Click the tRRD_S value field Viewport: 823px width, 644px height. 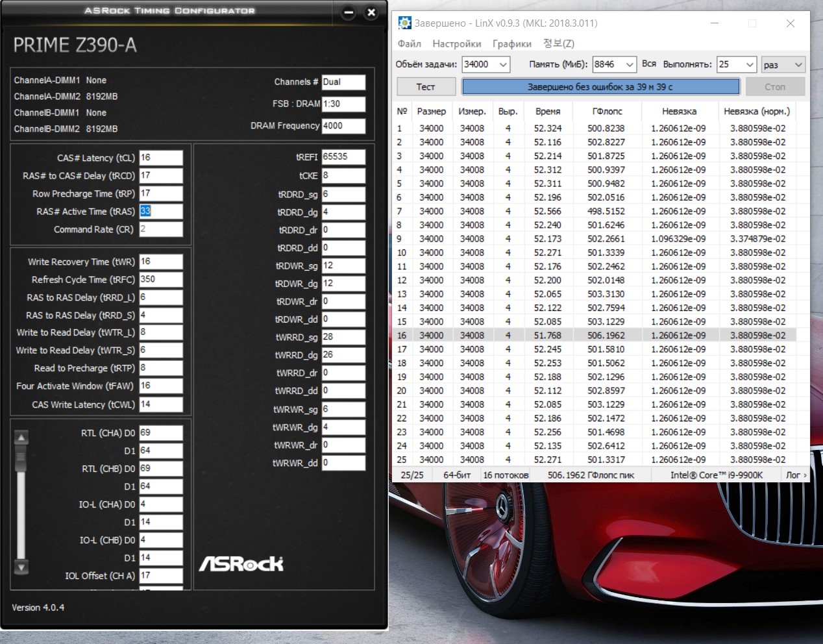pos(161,315)
